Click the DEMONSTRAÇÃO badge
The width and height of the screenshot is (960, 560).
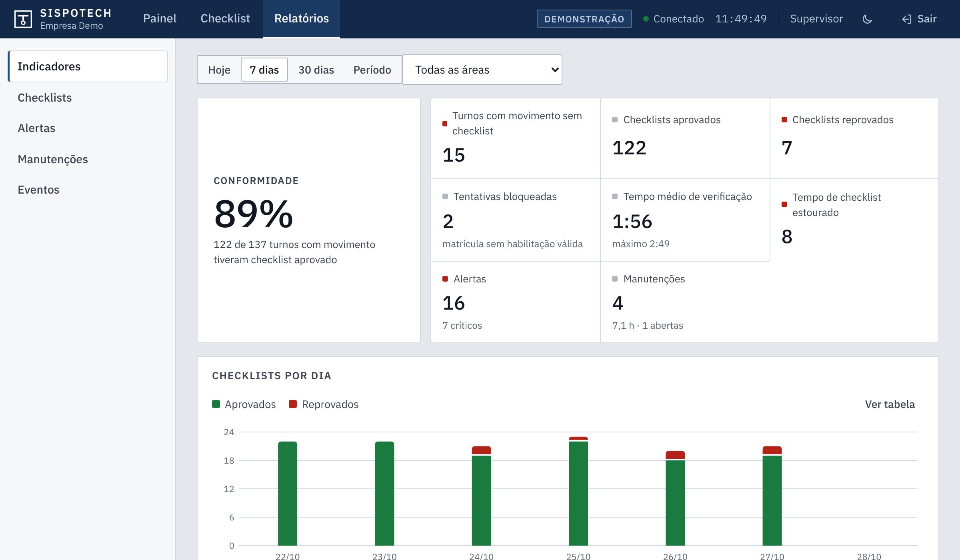tap(584, 19)
